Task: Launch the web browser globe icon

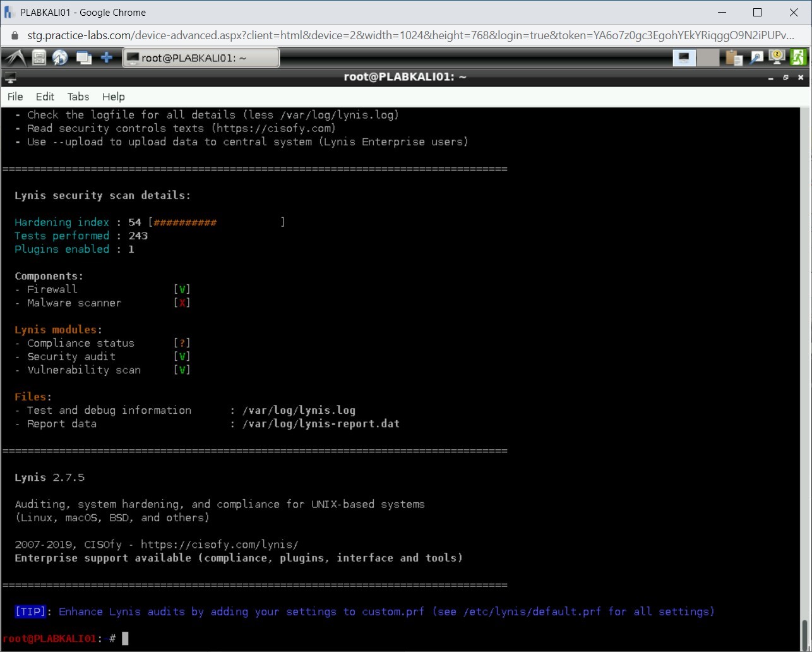Action: [x=60, y=58]
